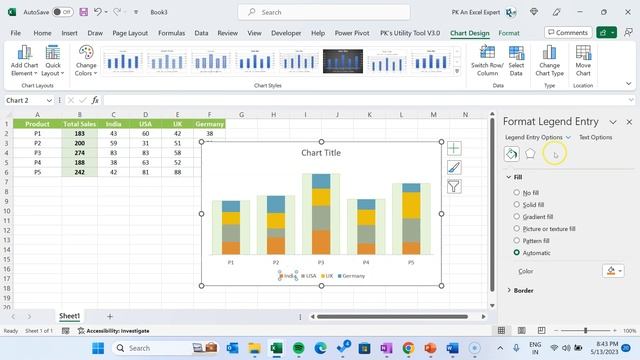The image size is (640, 360).
Task: Open Legend Entry Options dropdown
Action: tap(568, 137)
